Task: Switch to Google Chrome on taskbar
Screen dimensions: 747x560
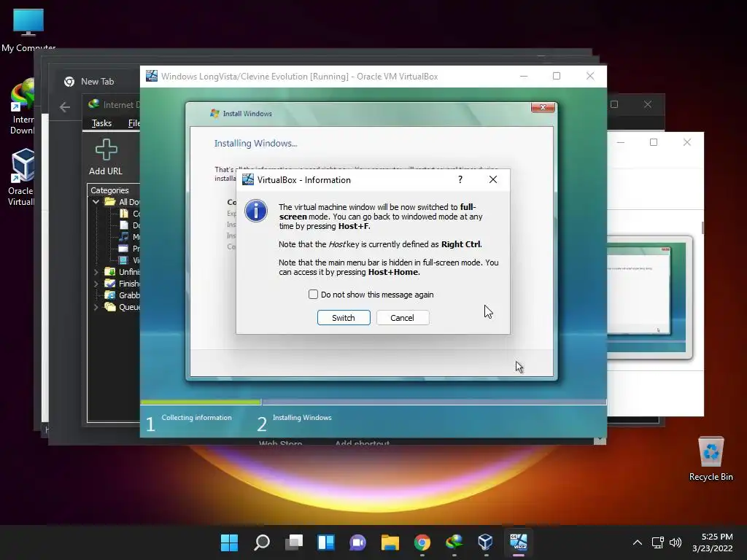Action: pyautogui.click(x=422, y=542)
